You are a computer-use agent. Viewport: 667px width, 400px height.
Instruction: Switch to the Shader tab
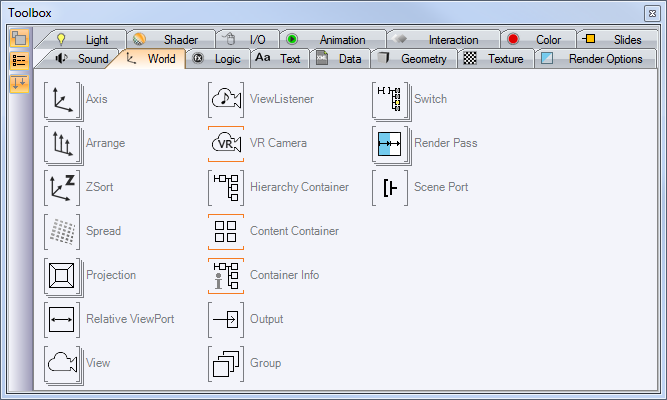[172, 40]
